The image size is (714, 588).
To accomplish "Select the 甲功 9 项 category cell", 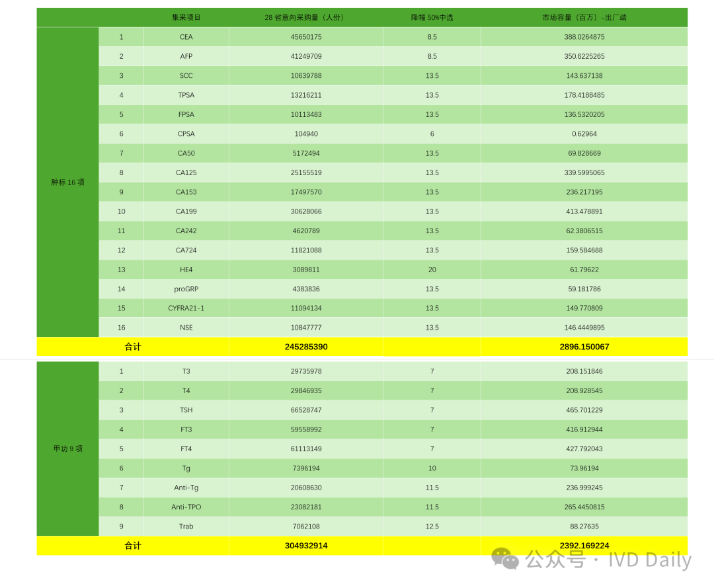I will [x=68, y=449].
